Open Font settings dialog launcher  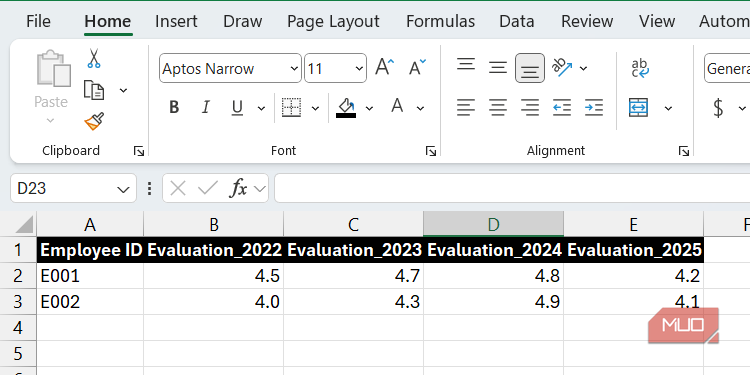[431, 152]
